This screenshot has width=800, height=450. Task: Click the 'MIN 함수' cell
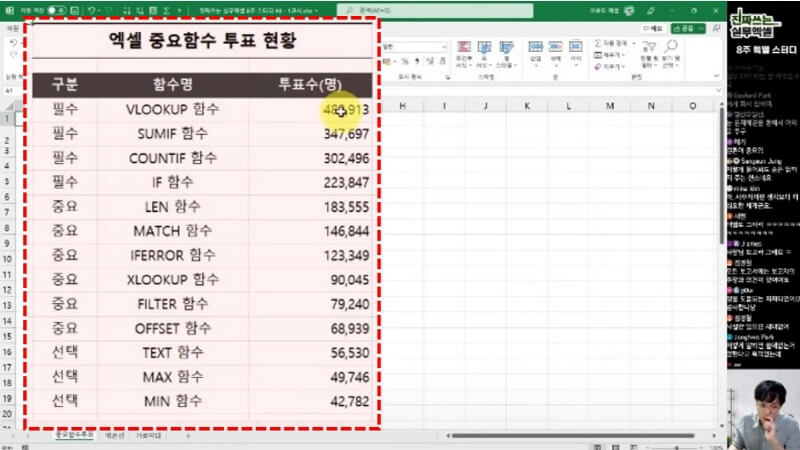[x=172, y=401]
